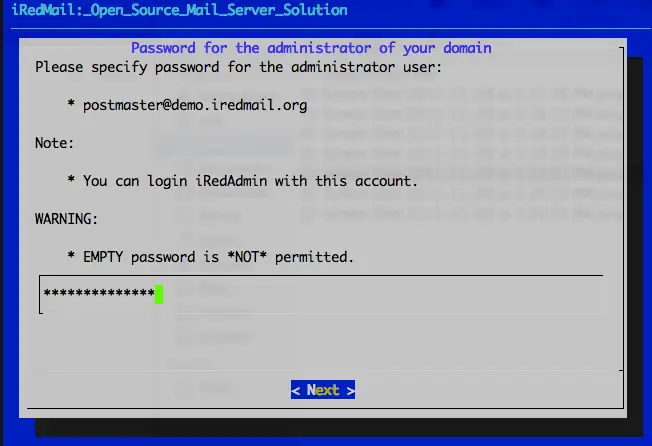Click 'You can login iRedAdmin with this account.' text
This screenshot has height=446, width=652.
coord(250,181)
